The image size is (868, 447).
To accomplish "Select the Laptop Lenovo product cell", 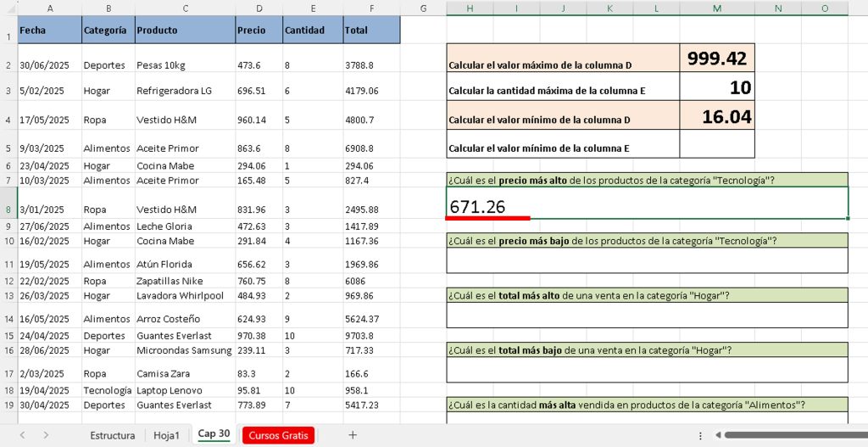I will click(185, 390).
